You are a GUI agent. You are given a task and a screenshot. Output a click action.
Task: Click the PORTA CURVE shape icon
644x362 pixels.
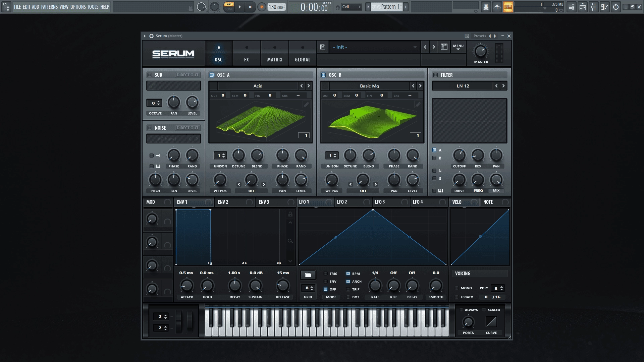tap(491, 322)
